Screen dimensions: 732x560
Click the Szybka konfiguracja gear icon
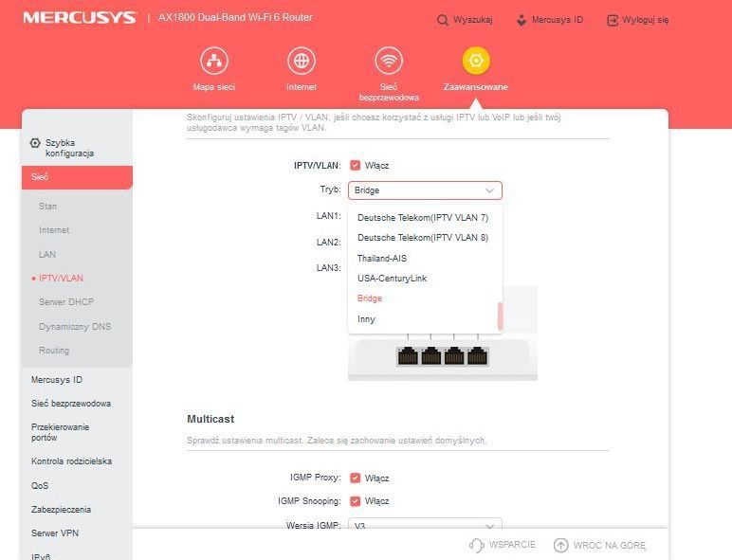35,143
